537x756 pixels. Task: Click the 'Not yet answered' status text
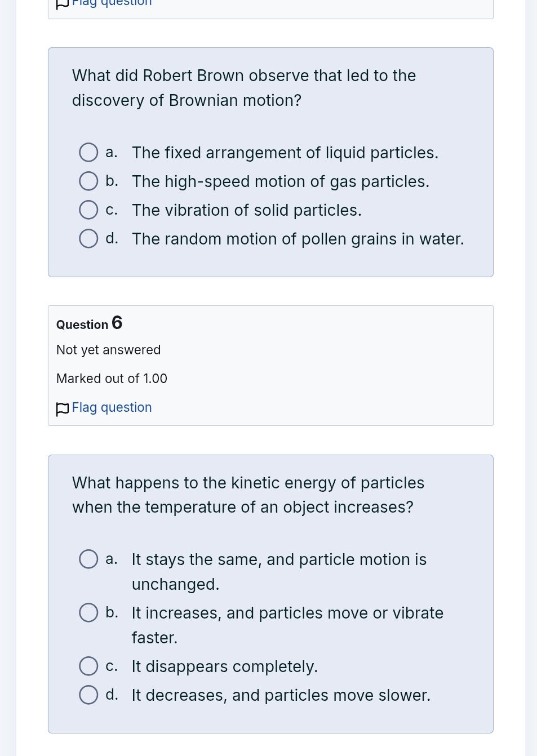point(108,350)
